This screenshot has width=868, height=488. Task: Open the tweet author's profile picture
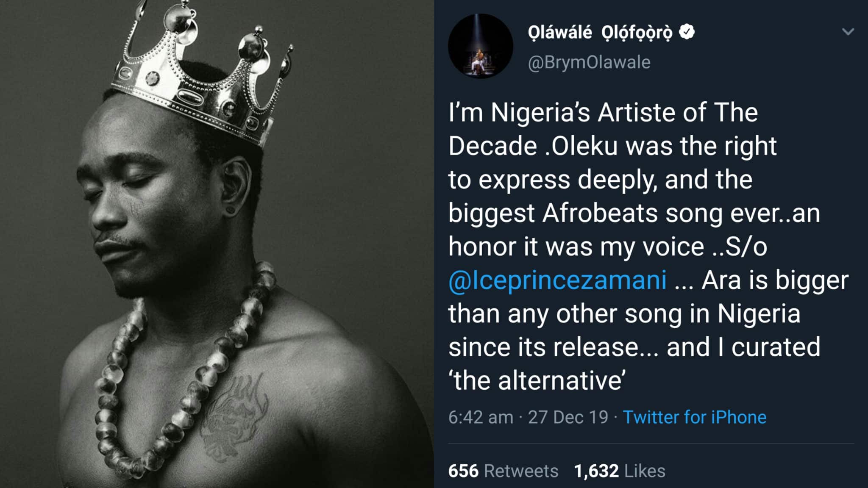tap(480, 46)
